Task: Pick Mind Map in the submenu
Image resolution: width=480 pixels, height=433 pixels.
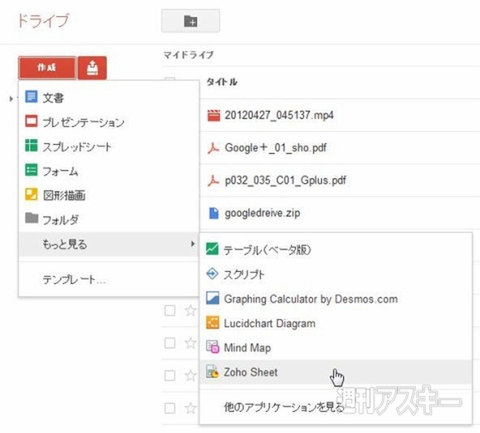Action: [x=336, y=348]
